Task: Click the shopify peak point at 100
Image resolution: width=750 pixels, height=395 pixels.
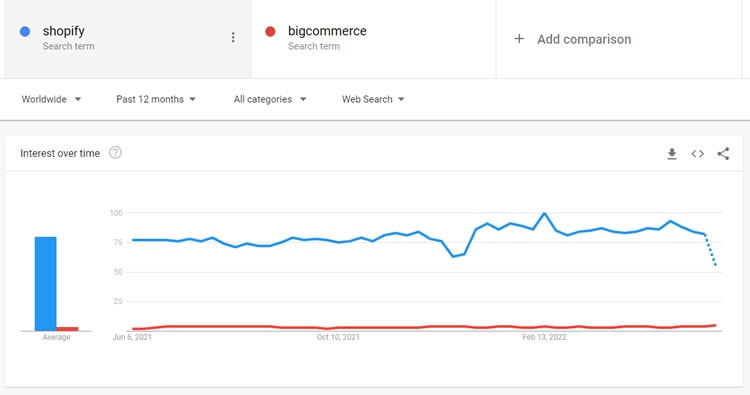Action: coord(544,213)
